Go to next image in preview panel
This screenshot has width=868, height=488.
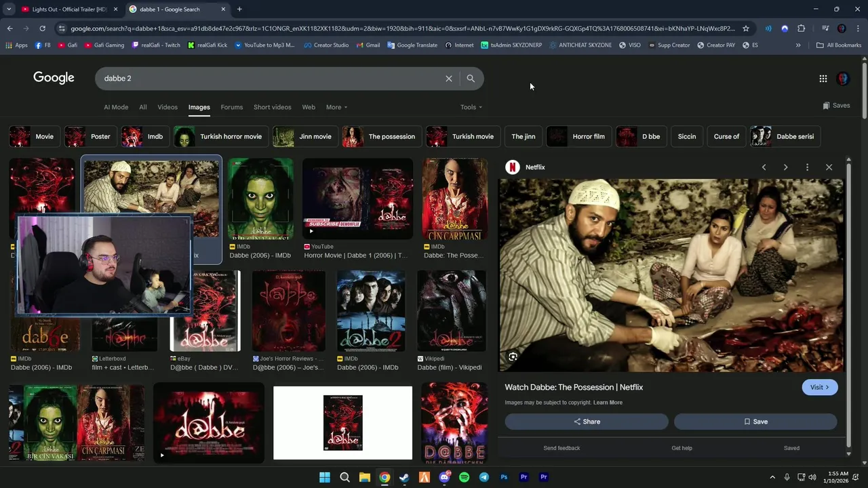[785, 167]
